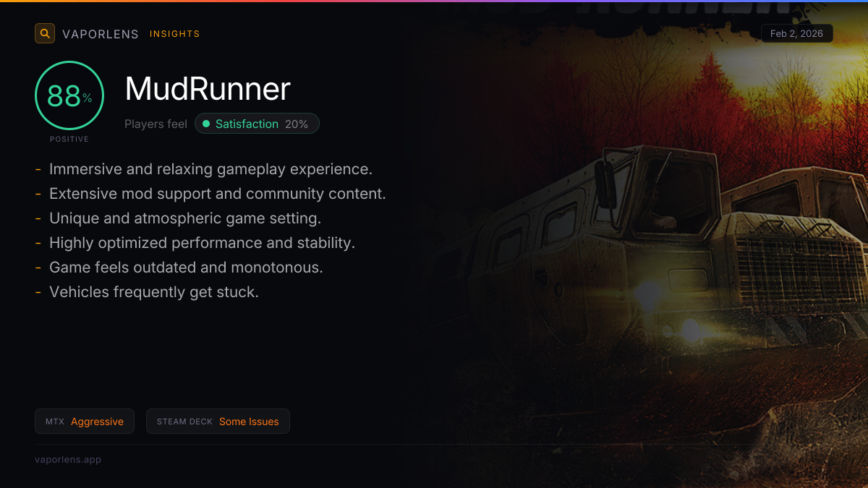Click the 'Game feels outdated and monotonous' line

(x=186, y=267)
